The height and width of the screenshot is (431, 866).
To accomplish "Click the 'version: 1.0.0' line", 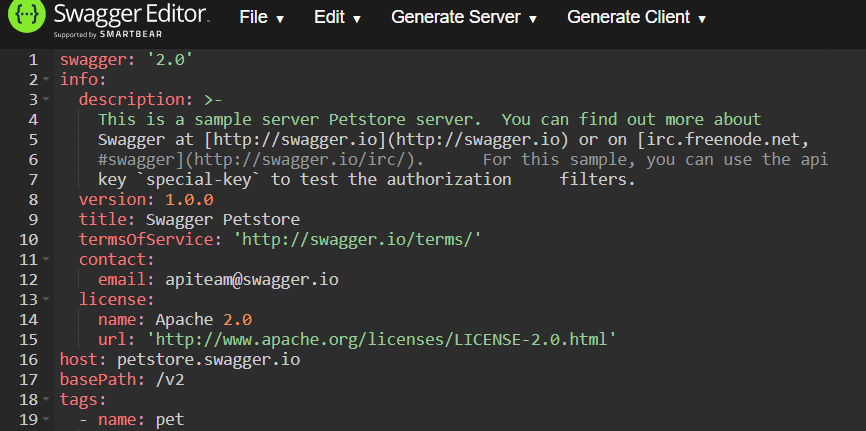I will 146,199.
